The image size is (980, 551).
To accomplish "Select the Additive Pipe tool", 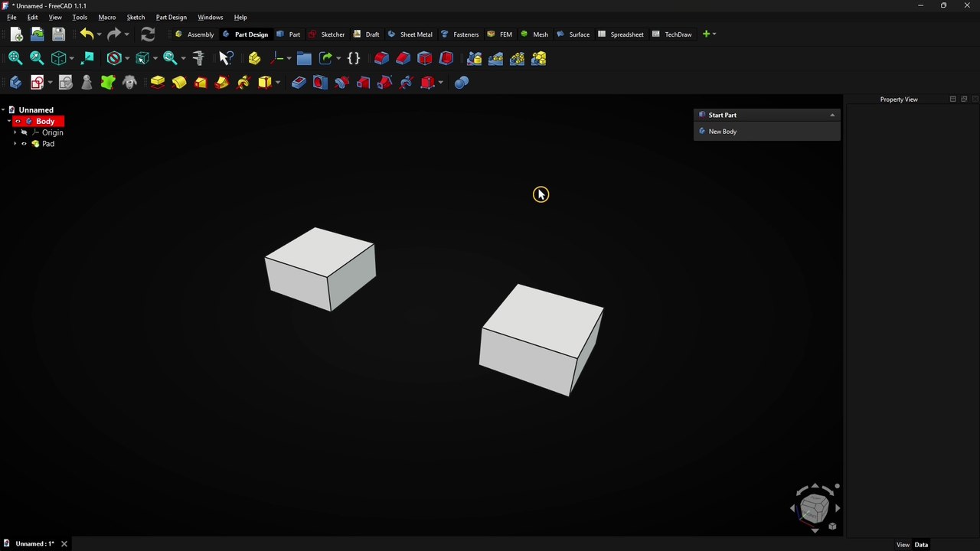I will (221, 82).
